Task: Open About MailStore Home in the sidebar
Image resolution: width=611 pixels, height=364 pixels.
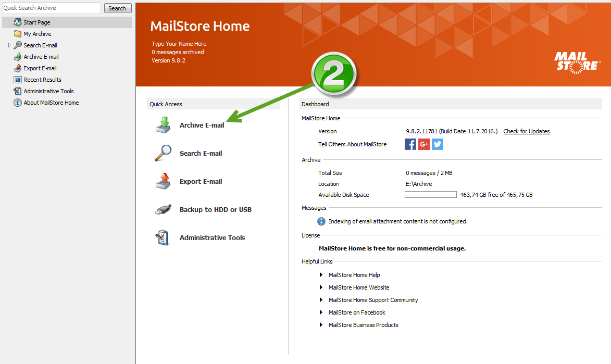Action: [x=51, y=103]
